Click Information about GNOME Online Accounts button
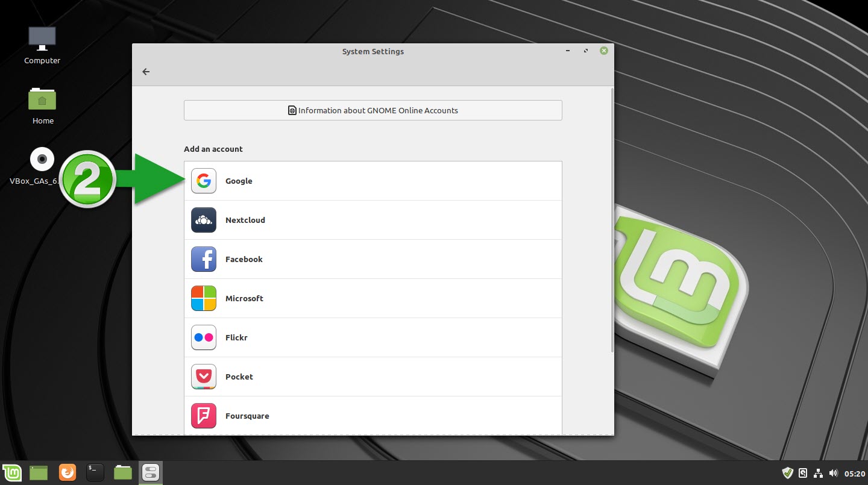 [373, 110]
